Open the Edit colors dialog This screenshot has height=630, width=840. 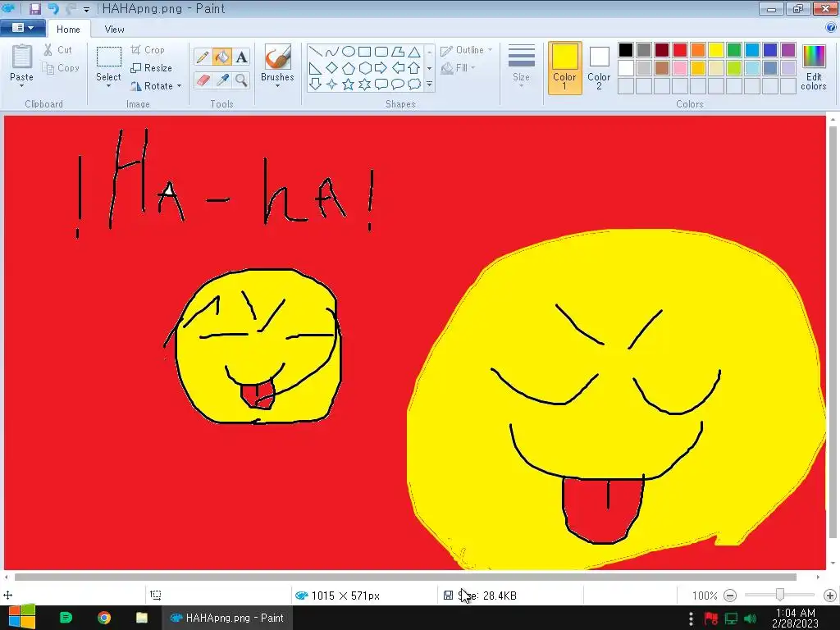pos(813,67)
